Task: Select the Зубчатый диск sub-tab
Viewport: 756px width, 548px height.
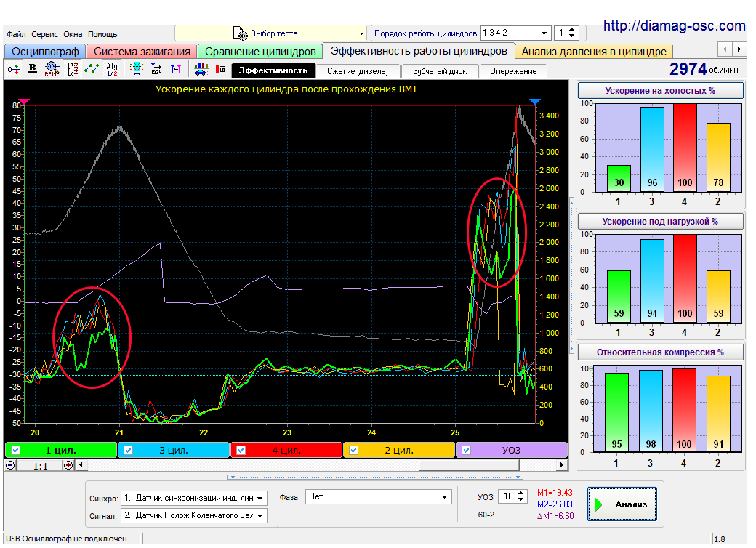Action: pos(439,71)
